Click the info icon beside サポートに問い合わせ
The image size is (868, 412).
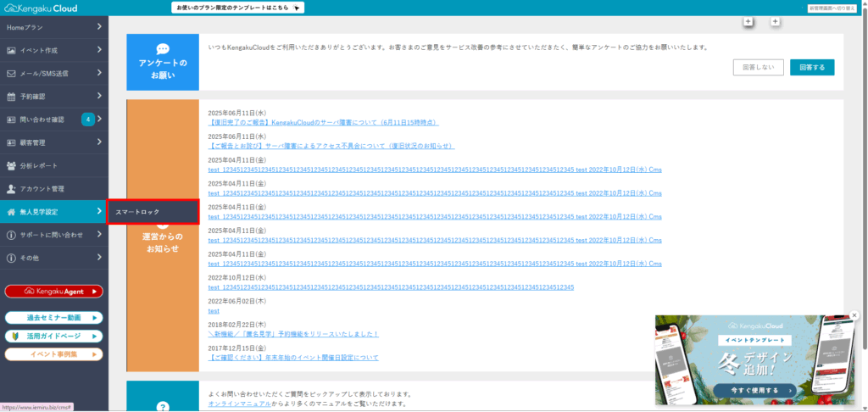[11, 235]
